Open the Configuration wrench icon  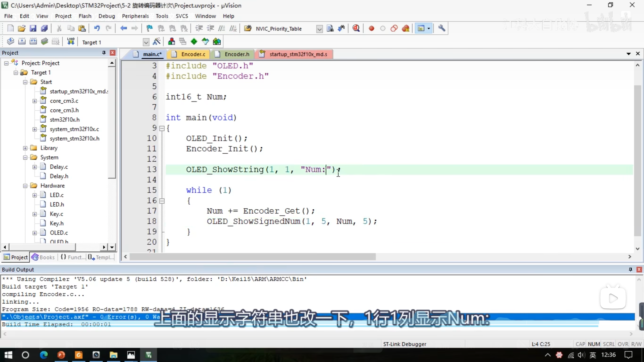click(x=441, y=28)
